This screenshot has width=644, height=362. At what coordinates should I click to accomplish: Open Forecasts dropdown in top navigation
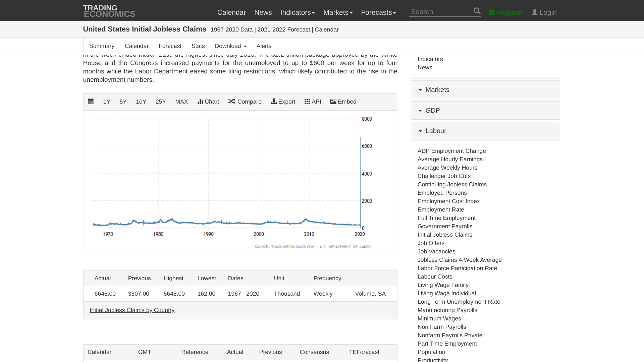378,12
